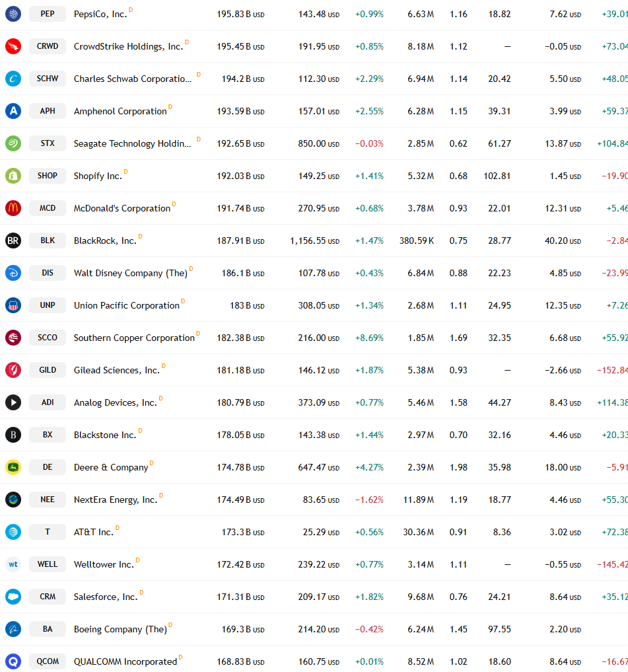Image resolution: width=628 pixels, height=672 pixels.
Task: Open the Deere & Company link
Action: click(x=111, y=467)
